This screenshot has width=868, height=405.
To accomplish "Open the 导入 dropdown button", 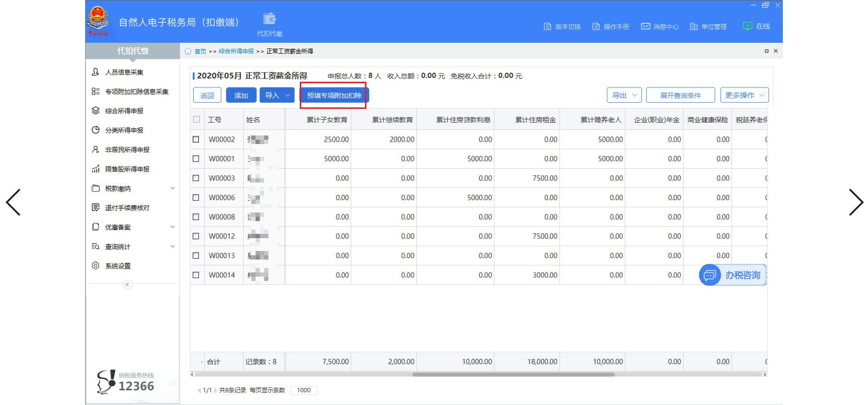I will 277,95.
